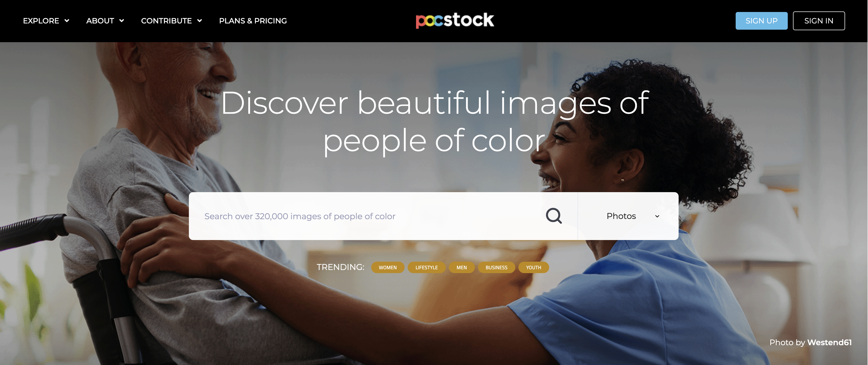The height and width of the screenshot is (365, 868).
Task: Open the Photos media type dropdown
Action: tap(628, 216)
